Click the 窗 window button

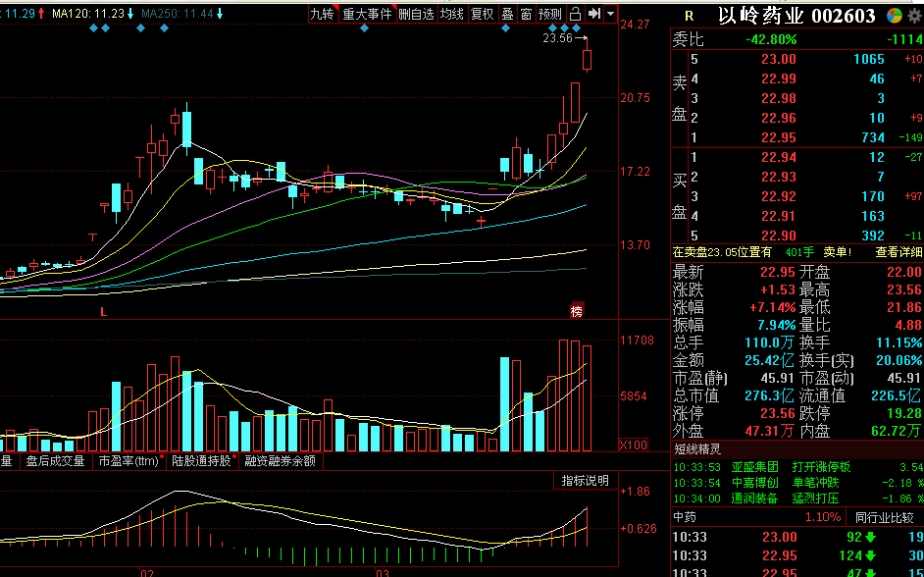coord(526,14)
